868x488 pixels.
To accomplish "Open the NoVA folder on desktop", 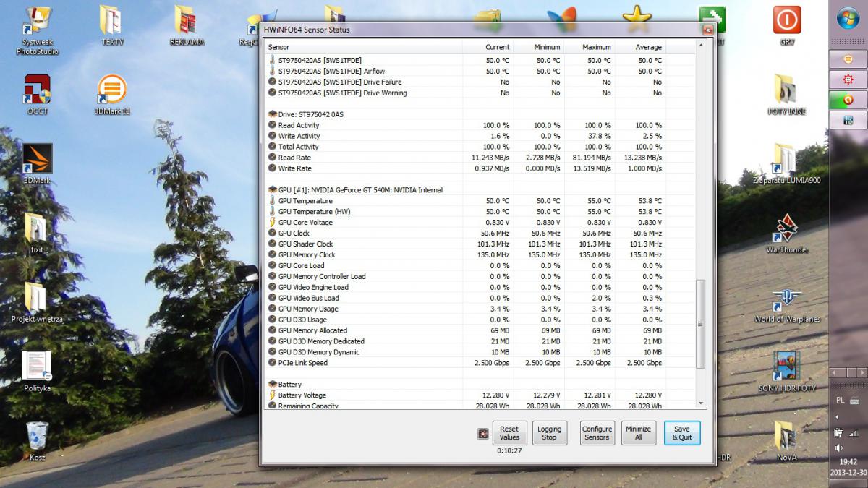I will [787, 441].
